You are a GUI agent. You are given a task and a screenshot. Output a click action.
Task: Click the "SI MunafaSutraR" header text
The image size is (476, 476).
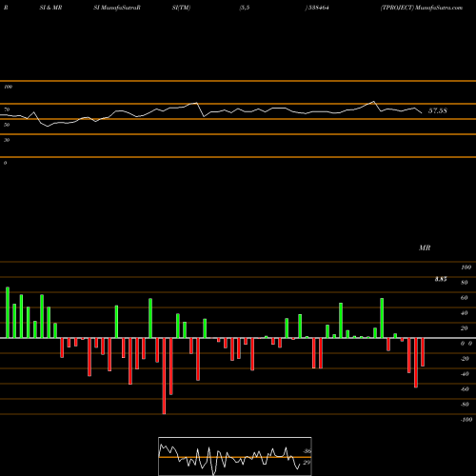coord(117,8)
